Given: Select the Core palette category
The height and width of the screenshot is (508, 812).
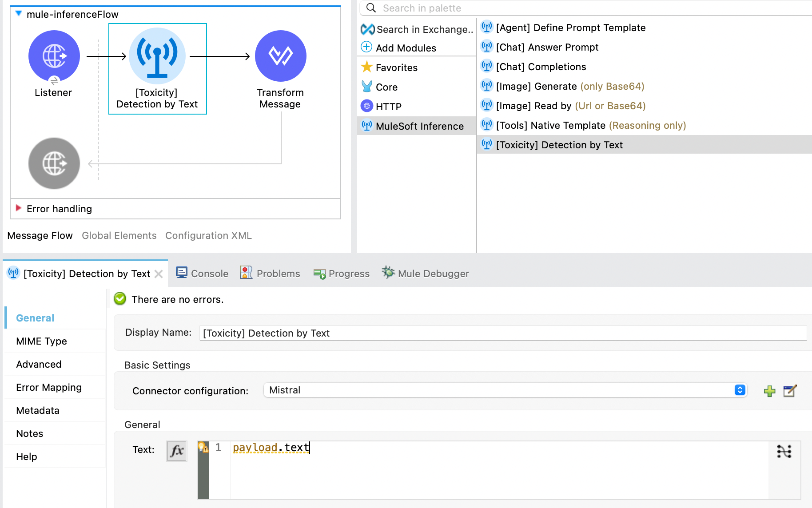Looking at the screenshot, I should click(x=386, y=87).
